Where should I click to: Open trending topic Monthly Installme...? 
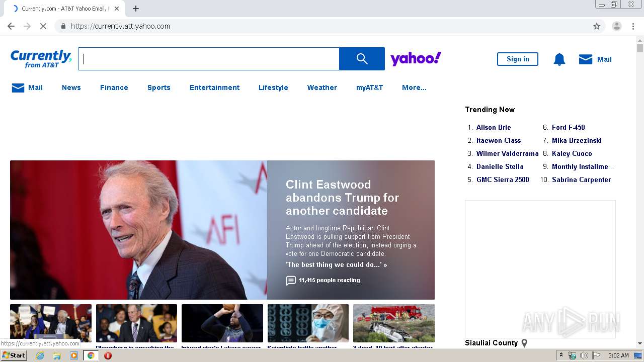coord(583,166)
